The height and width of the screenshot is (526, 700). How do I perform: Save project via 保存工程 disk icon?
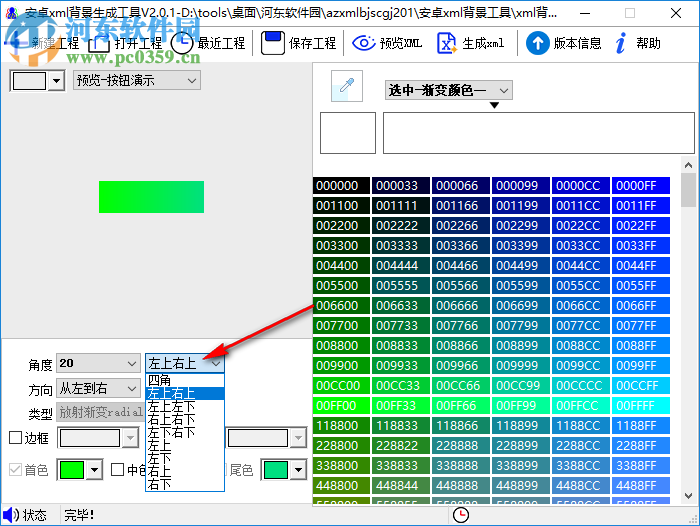(x=273, y=43)
